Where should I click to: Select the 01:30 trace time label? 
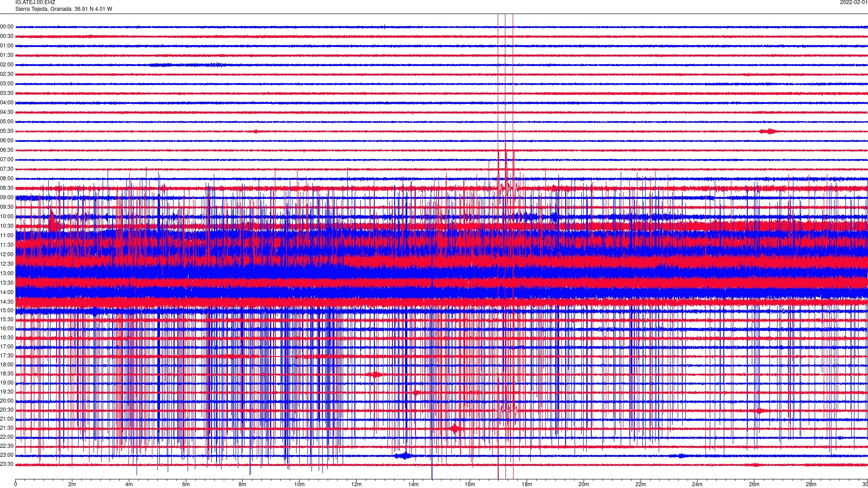tap(7, 56)
